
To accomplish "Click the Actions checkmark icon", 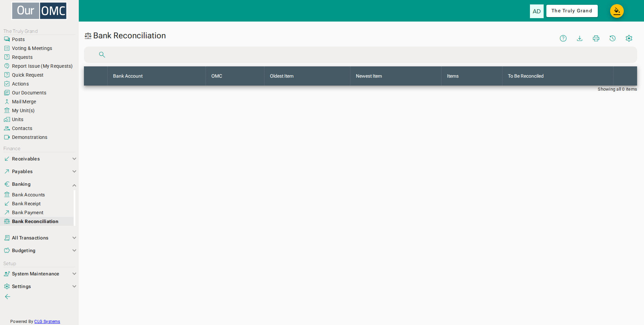I will point(7,84).
